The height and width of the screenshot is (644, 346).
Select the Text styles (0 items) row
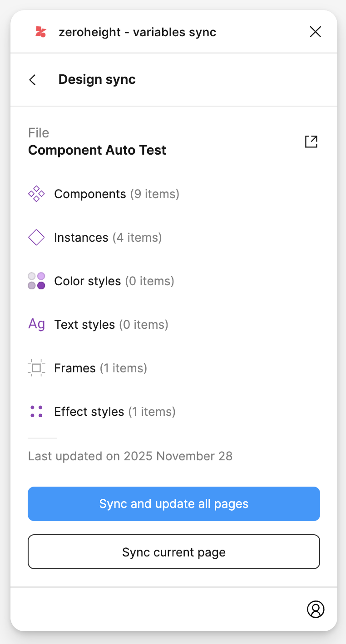pyautogui.click(x=111, y=325)
